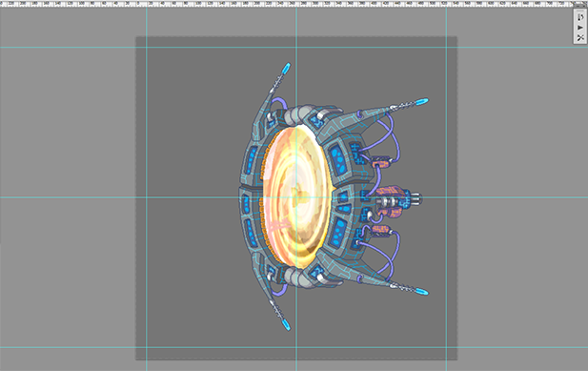Viewport: 588px width, 371px height.
Task: Click the upper-left antenna's blue tip
Action: pos(286,69)
